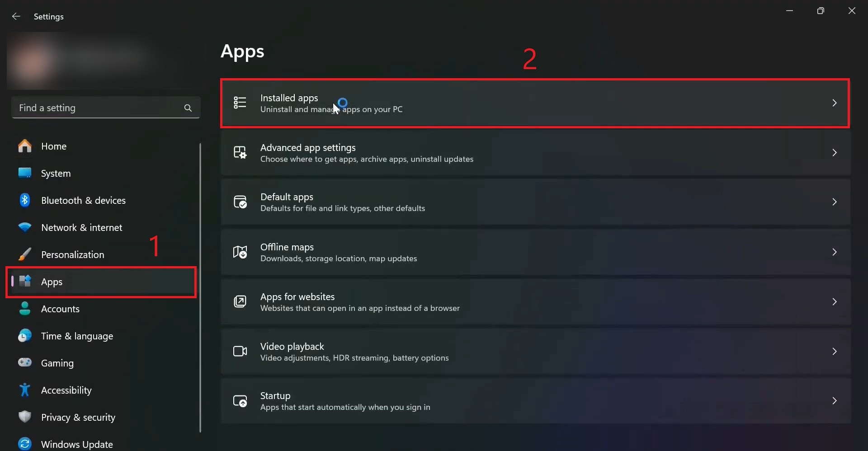Screen dimensions: 868x451
Task: Select the Bluetooth & devices sidebar icon
Action: pos(25,200)
